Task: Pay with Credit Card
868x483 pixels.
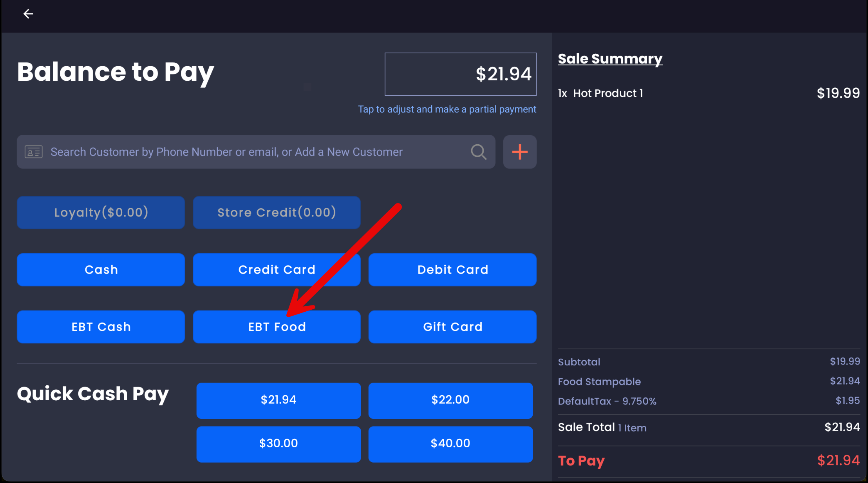Action: (276, 270)
